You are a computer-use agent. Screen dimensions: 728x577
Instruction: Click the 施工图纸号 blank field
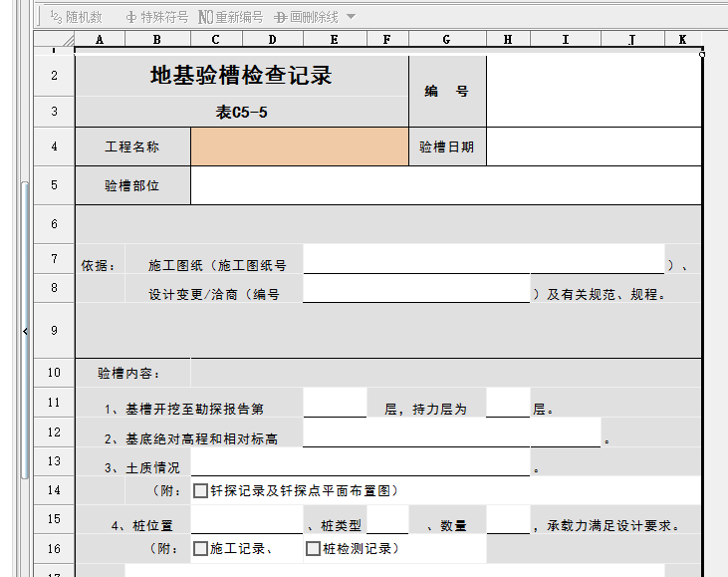[x=483, y=261]
